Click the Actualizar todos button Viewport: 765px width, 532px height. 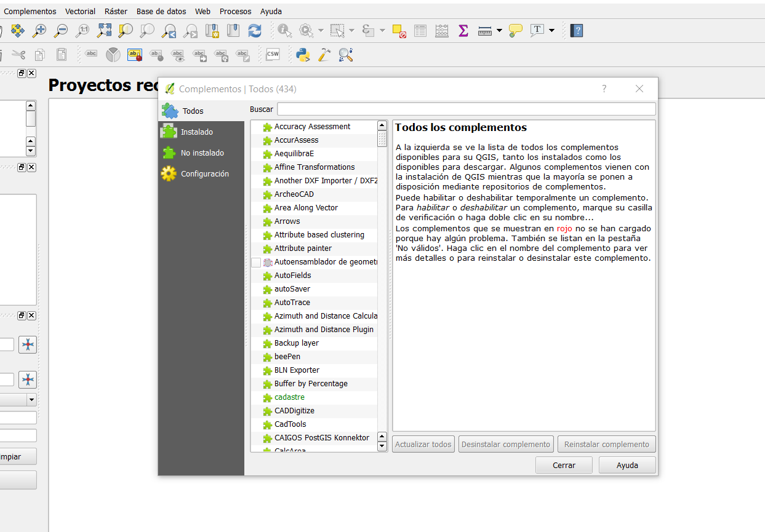click(423, 444)
